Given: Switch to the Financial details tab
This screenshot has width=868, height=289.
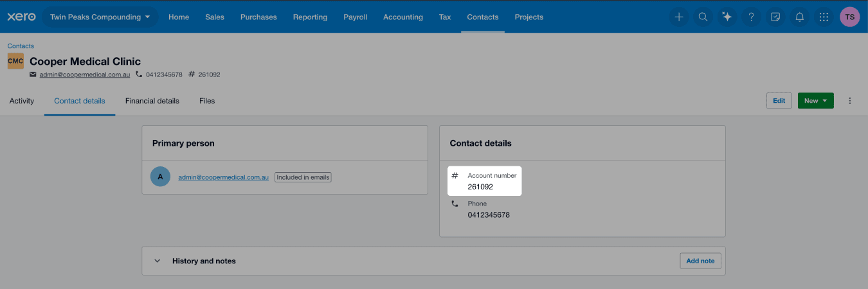Looking at the screenshot, I should (x=152, y=101).
